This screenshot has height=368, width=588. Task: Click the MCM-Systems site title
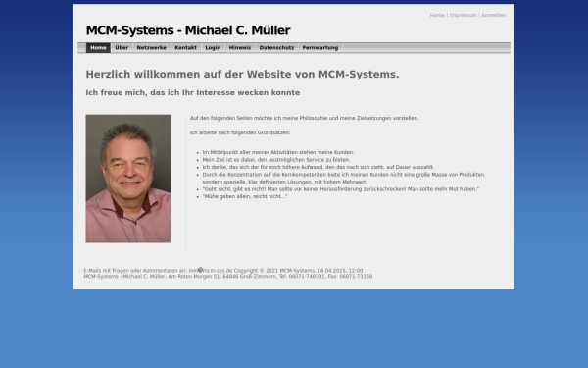click(x=188, y=30)
